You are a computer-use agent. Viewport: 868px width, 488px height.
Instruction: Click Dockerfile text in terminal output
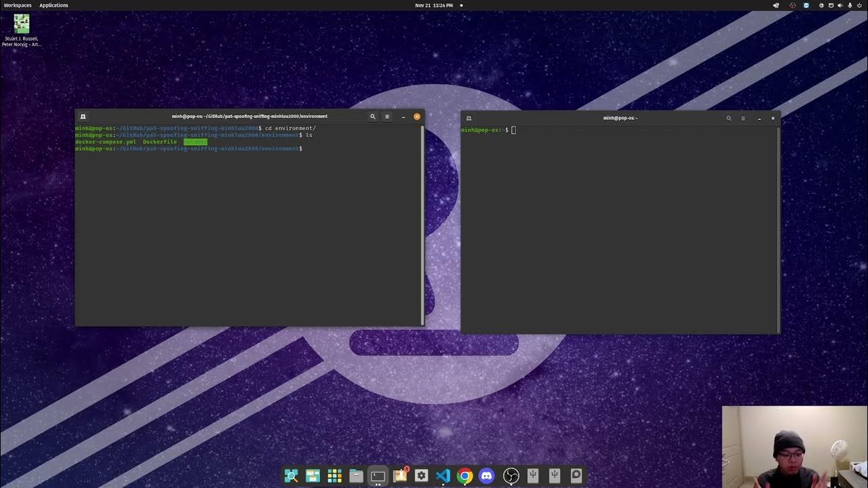tap(159, 142)
